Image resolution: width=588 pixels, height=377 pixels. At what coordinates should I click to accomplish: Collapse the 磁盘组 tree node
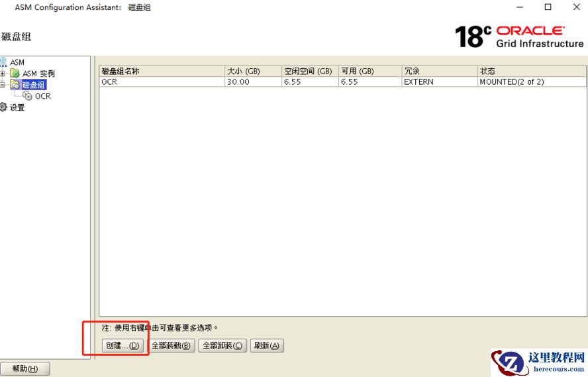click(x=3, y=85)
